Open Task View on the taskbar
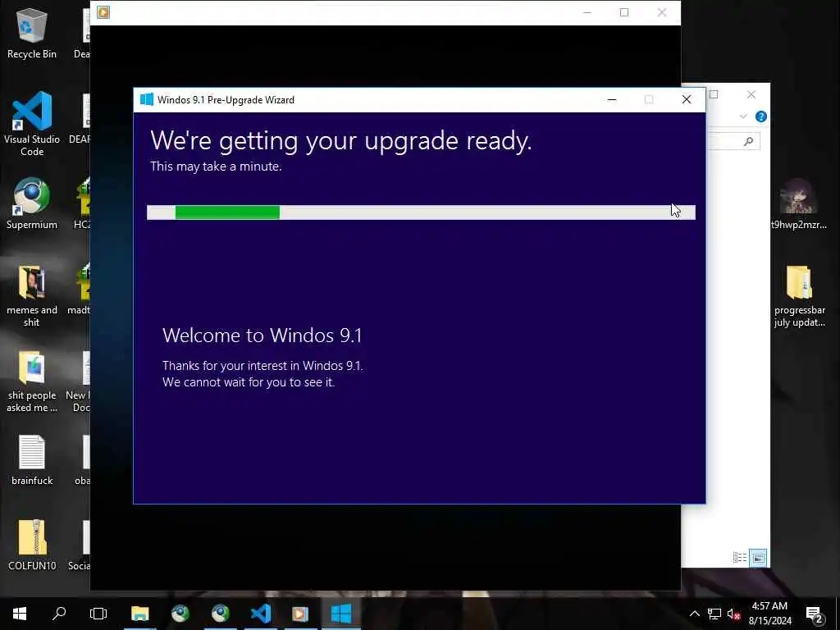The image size is (840, 630). click(x=98, y=614)
